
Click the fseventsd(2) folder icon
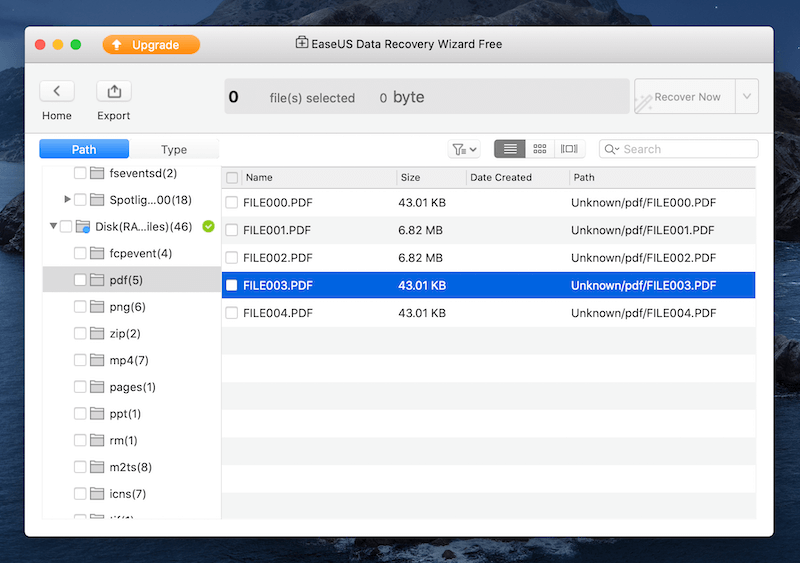tap(97, 173)
